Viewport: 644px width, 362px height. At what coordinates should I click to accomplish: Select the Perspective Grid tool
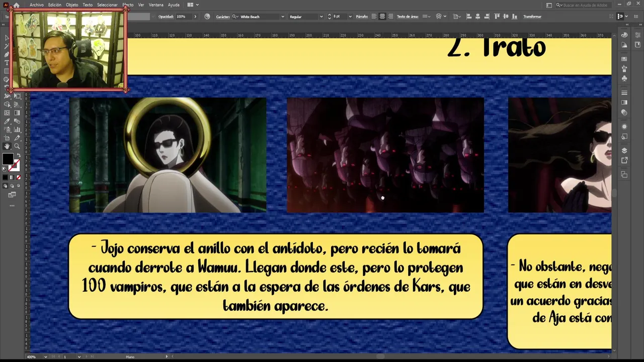click(x=17, y=105)
